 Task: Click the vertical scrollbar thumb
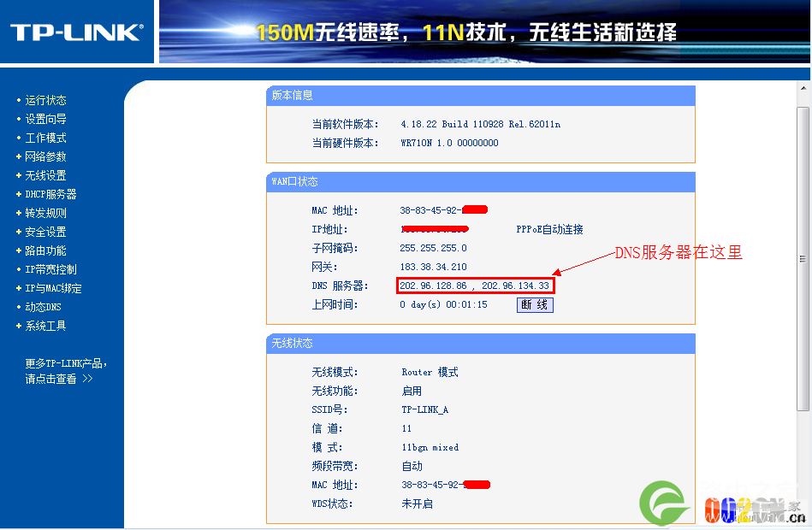[803, 259]
